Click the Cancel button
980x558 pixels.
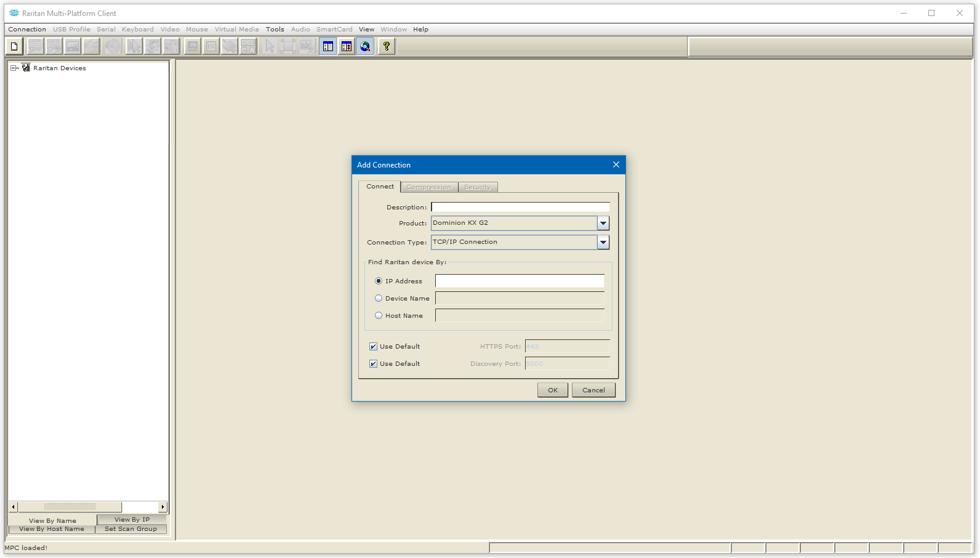coord(593,390)
